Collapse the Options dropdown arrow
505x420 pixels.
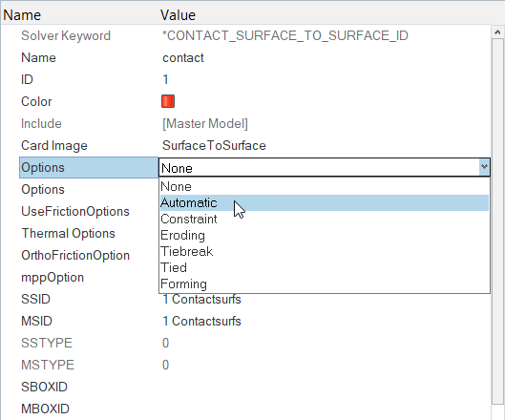[484, 167]
